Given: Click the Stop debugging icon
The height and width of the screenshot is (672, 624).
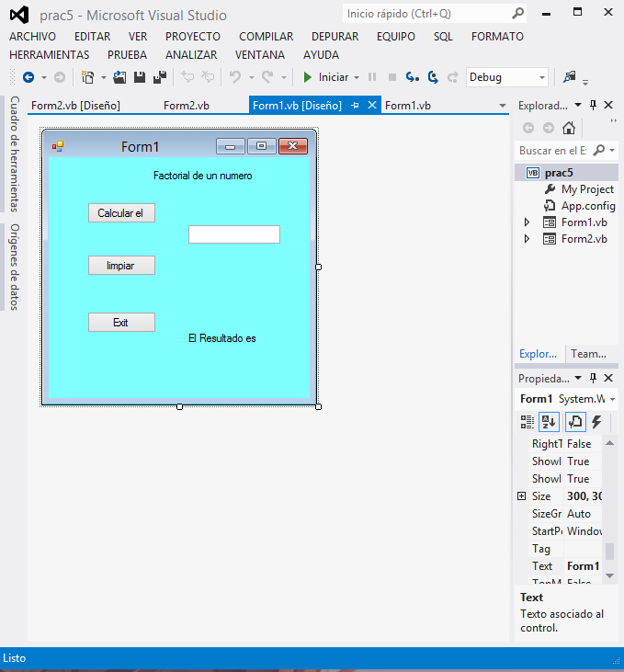Looking at the screenshot, I should click(x=391, y=77).
